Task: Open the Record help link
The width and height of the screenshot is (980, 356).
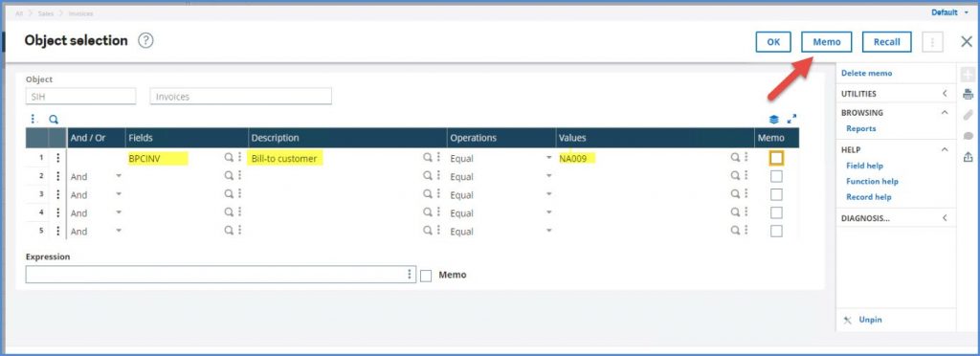Action: [x=869, y=197]
